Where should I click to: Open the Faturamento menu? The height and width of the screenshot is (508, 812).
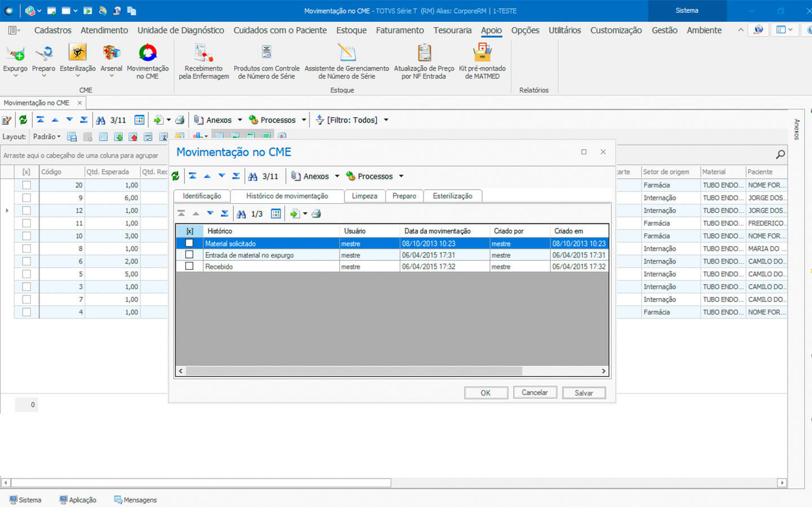click(x=400, y=30)
